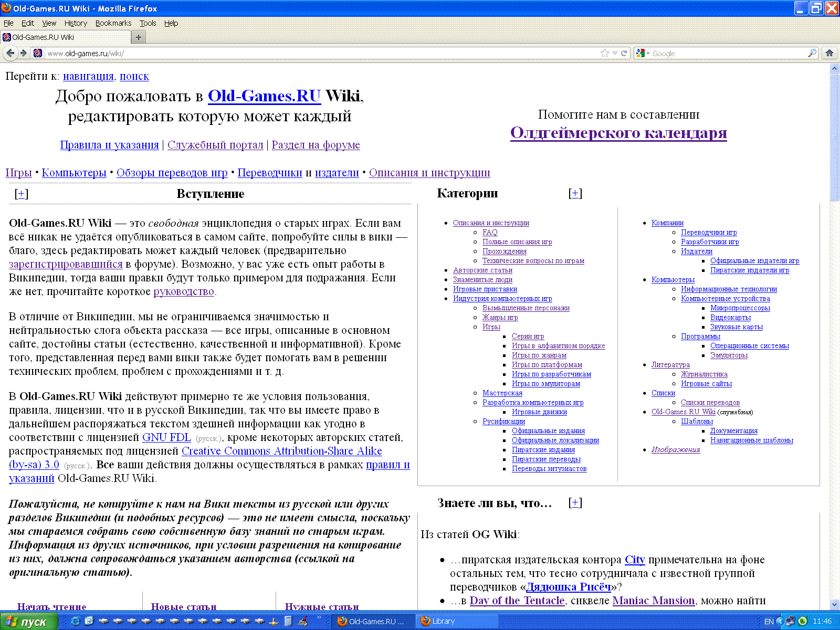Activate the Old-Games.RU taskbar button

coord(373,621)
